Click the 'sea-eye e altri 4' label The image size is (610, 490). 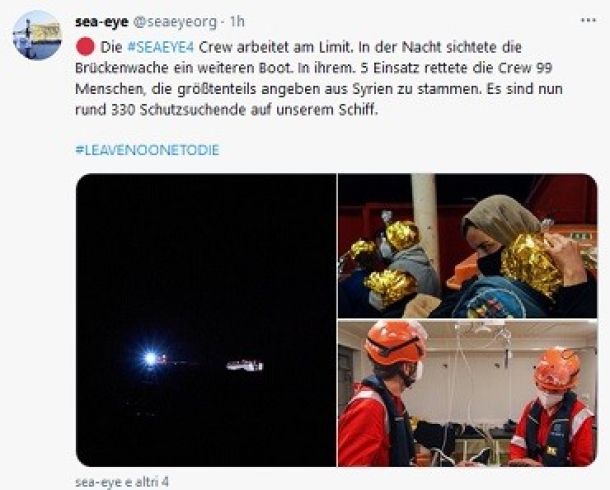click(x=122, y=482)
